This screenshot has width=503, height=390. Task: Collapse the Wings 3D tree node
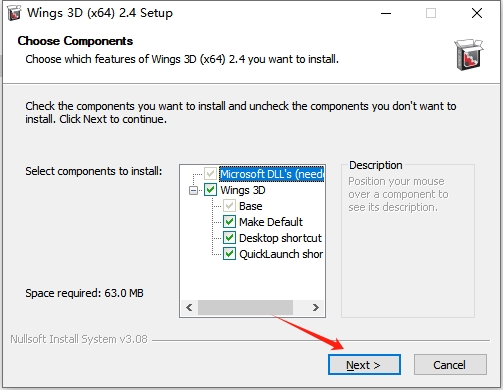tap(193, 190)
